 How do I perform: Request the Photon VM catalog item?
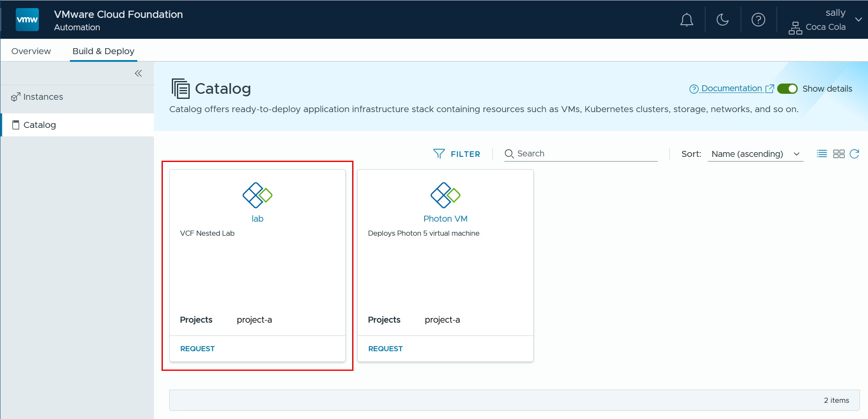pos(385,349)
